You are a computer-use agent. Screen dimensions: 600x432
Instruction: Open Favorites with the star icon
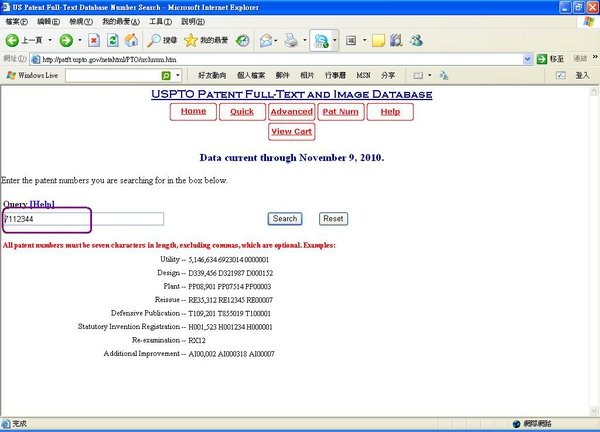pyautogui.click(x=206, y=40)
